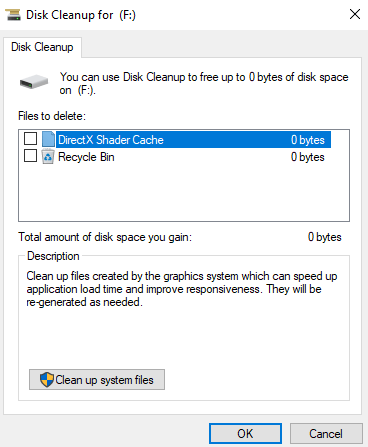368x447 pixels.
Task: Select the Recycle Bin entry label
Action: coord(86,157)
